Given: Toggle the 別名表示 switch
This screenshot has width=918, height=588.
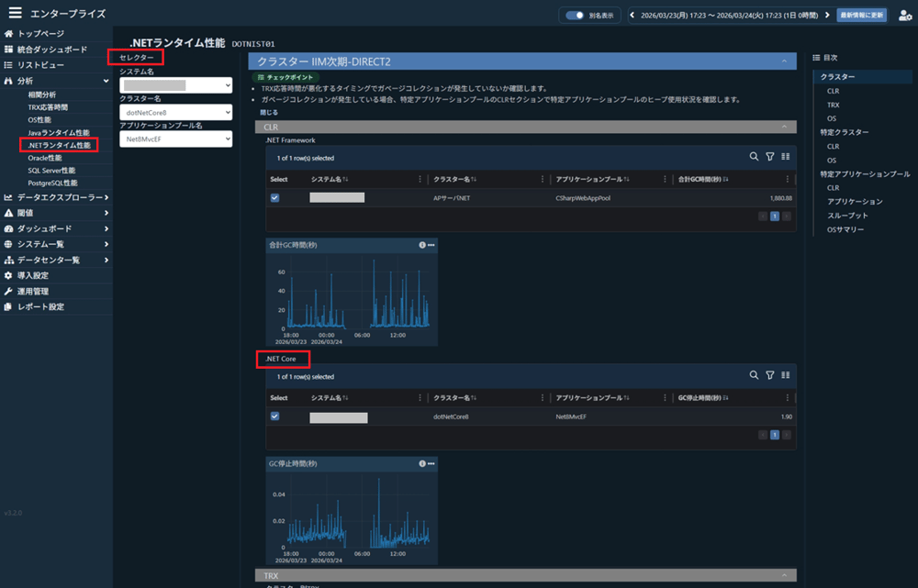Looking at the screenshot, I should click(x=576, y=15).
